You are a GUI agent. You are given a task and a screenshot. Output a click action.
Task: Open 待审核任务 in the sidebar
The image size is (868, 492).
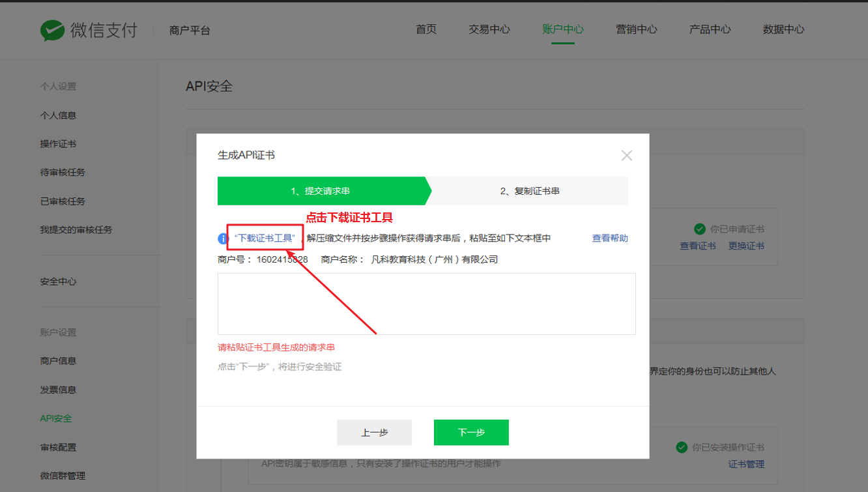63,173
